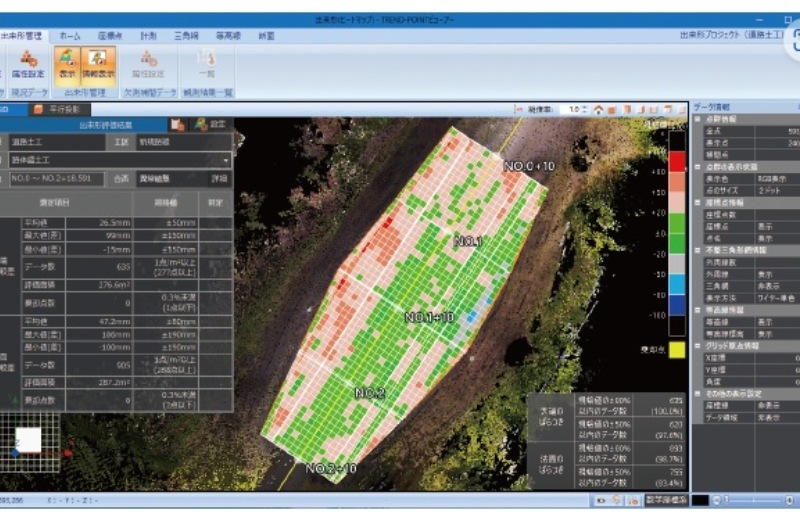Click the slider minus button in the status bar
Screen dimensions: 800x520
click(718, 501)
